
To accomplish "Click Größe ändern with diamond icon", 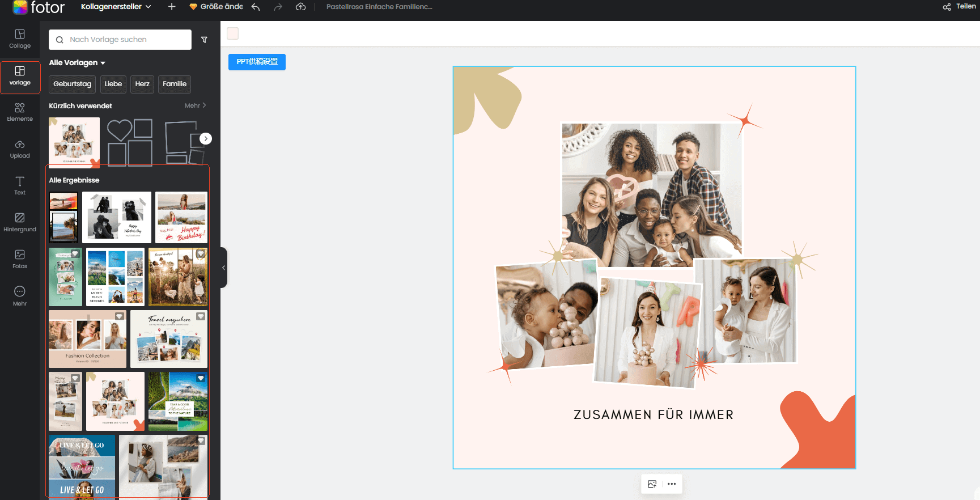I will (x=216, y=7).
